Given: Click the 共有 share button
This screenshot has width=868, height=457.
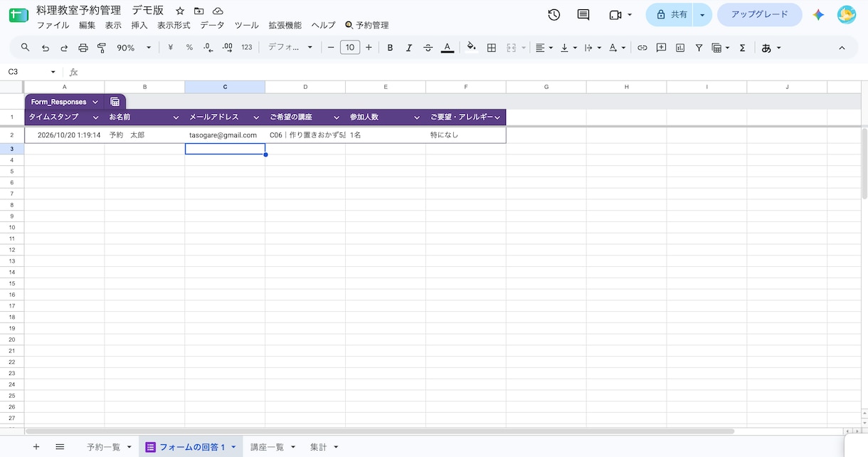Looking at the screenshot, I should coord(669,15).
